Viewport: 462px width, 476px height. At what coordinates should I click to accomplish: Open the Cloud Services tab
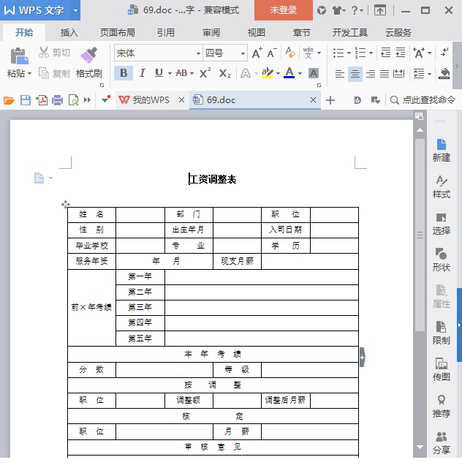(x=398, y=32)
